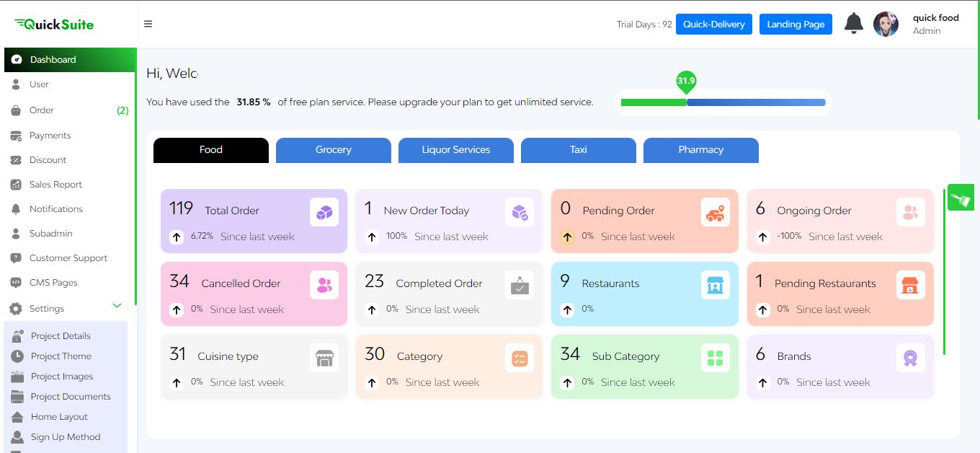Screen dimensions: 980x453
Task: Click the delivery car icon on Pending Order
Action: pos(715,212)
